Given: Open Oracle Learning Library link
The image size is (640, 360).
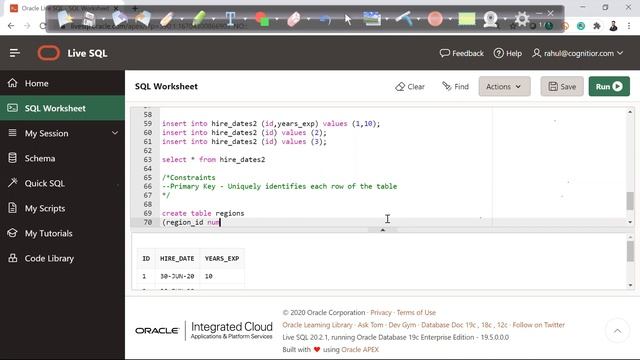Looking at the screenshot, I should point(317,325).
